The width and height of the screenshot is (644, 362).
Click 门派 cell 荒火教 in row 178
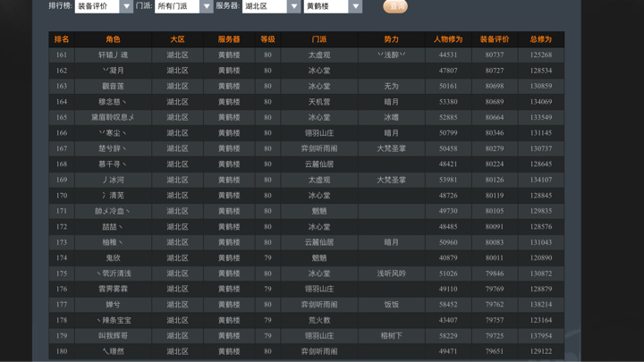coord(319,320)
